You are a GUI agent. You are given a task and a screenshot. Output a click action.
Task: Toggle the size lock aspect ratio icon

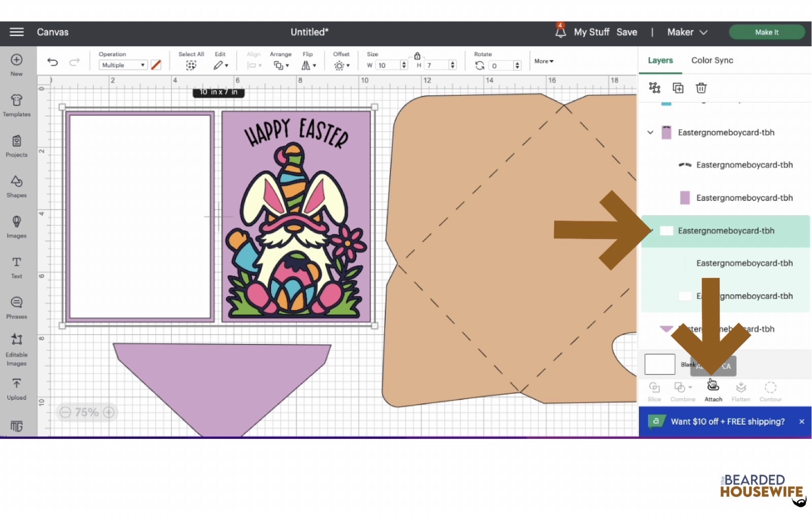(417, 56)
